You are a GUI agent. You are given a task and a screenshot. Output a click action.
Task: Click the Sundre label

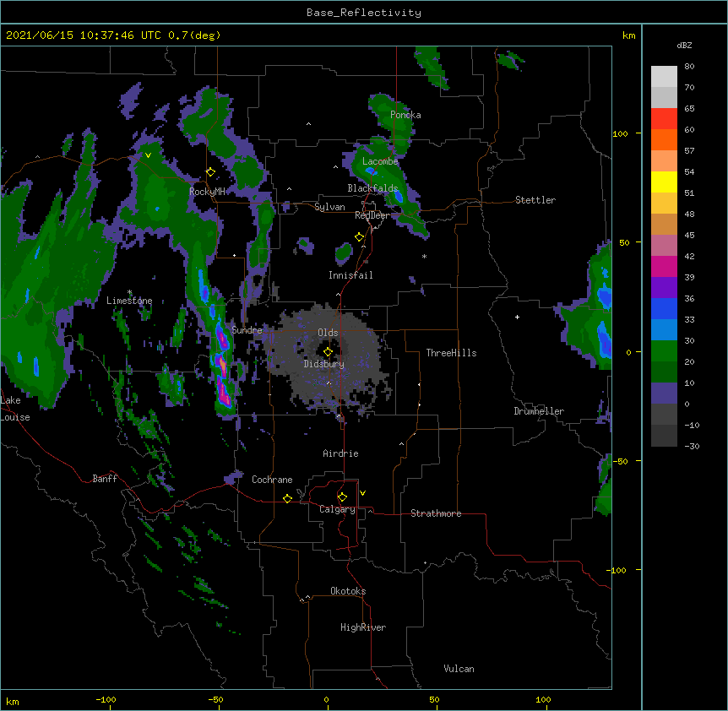pos(247,330)
